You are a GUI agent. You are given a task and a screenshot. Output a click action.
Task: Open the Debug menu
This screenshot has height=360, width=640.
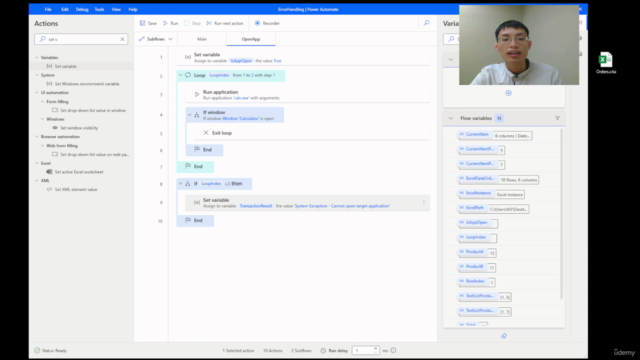(82, 9)
